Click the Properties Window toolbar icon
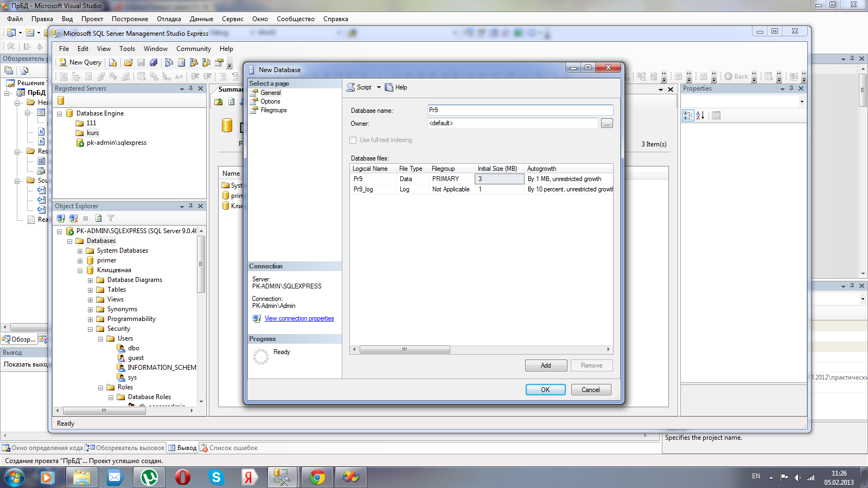Viewport: 868px width, 488px height. pyautogui.click(x=219, y=62)
